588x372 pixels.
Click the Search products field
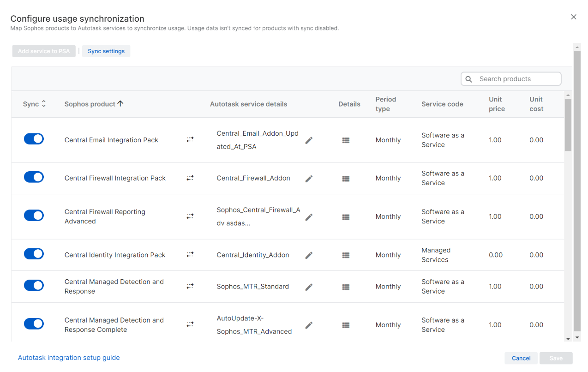click(517, 79)
